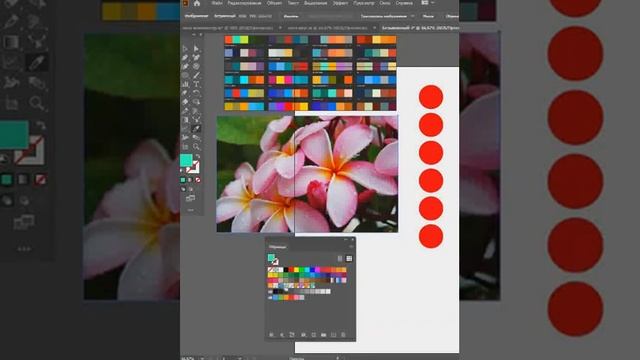
Task: Click the New Color Group folder icon
Action: tap(324, 335)
